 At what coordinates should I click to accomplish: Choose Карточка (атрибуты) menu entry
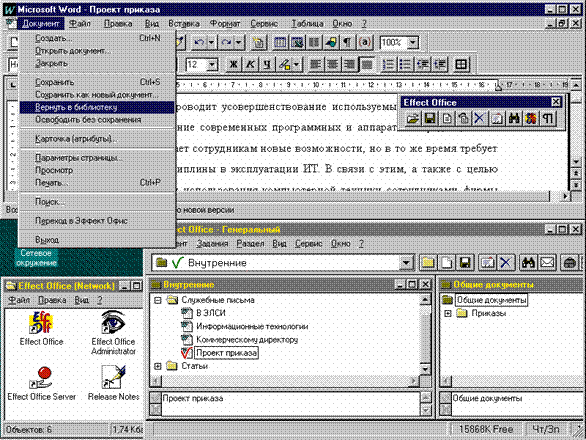click(97, 139)
